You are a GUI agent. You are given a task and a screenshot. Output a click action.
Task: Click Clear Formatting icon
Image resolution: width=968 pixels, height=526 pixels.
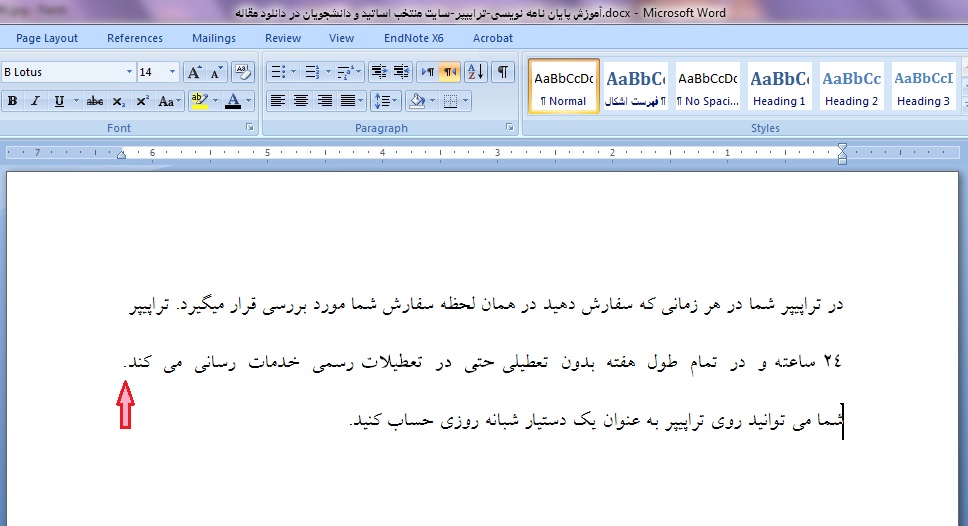[243, 72]
